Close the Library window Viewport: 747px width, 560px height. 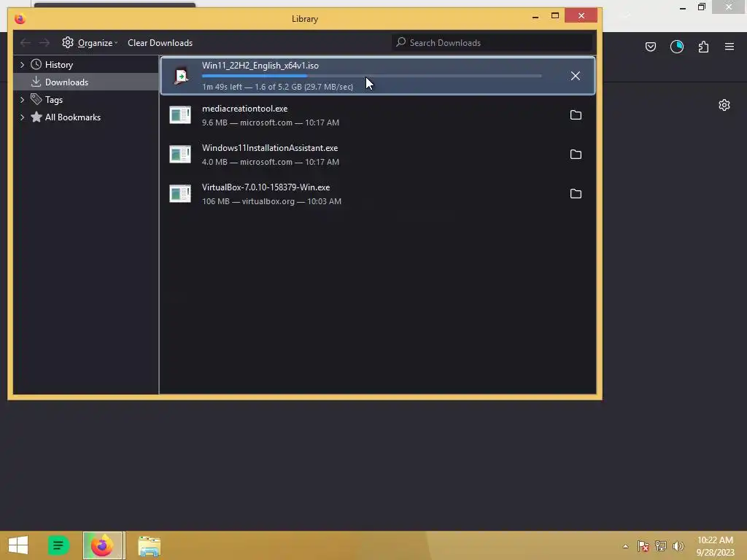click(581, 16)
